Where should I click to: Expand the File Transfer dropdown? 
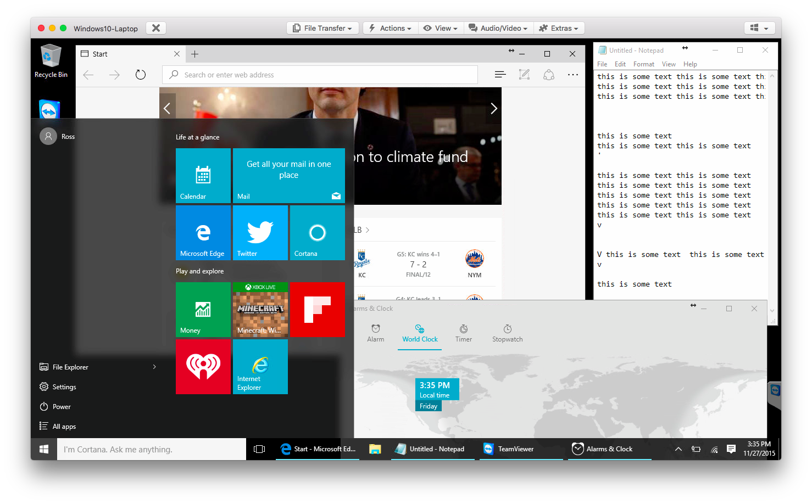point(322,28)
